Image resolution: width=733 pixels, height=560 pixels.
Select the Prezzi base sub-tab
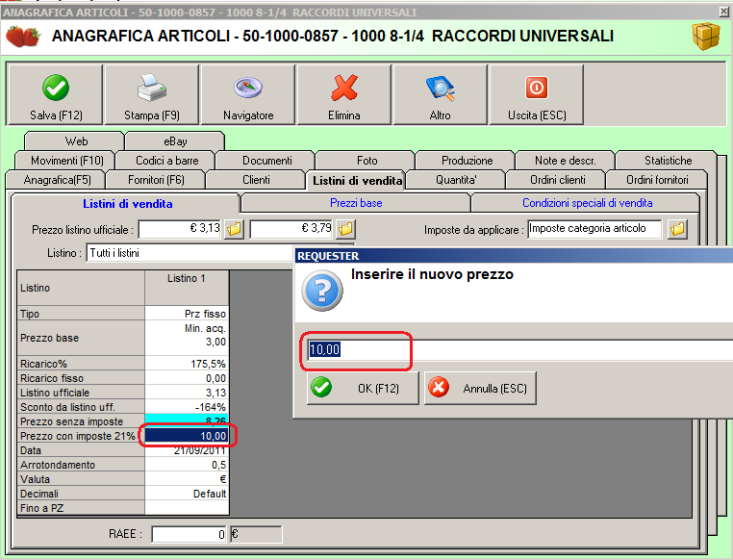click(x=355, y=203)
